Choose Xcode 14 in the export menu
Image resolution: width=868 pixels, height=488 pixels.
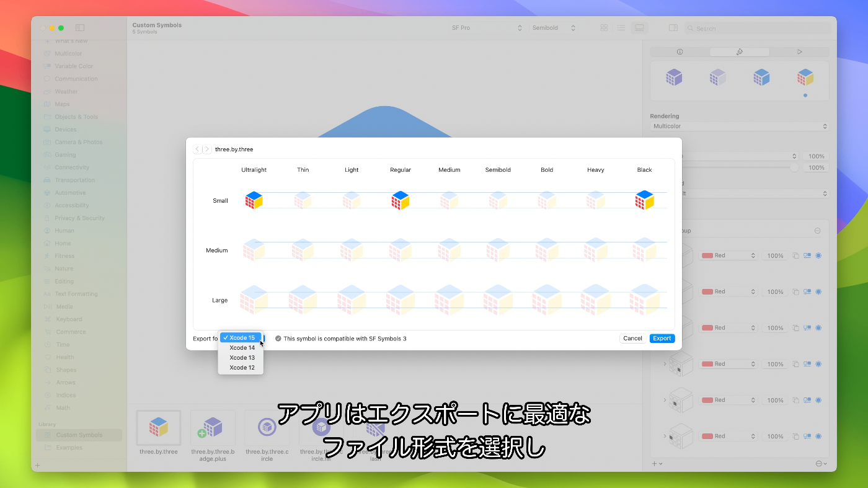pyautogui.click(x=241, y=348)
